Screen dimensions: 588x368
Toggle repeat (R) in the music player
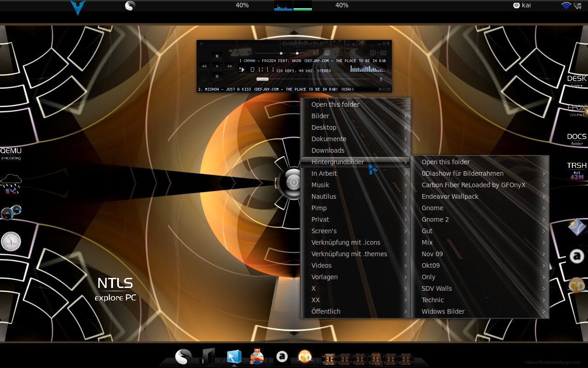[384, 53]
